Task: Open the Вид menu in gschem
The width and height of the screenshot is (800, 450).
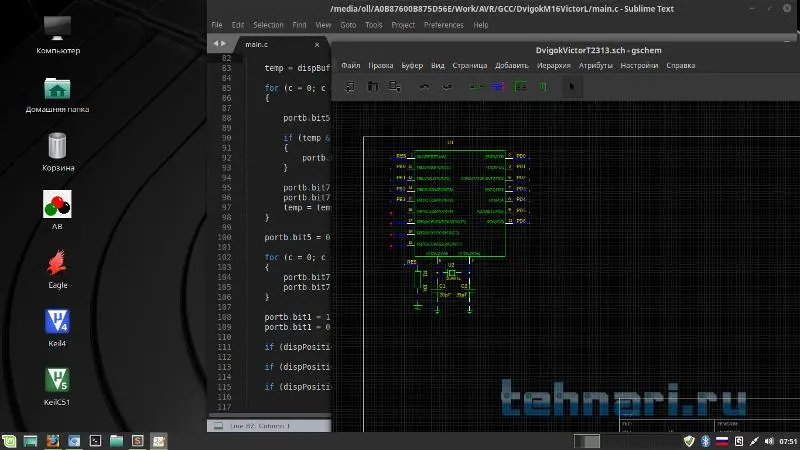Action: [x=438, y=65]
